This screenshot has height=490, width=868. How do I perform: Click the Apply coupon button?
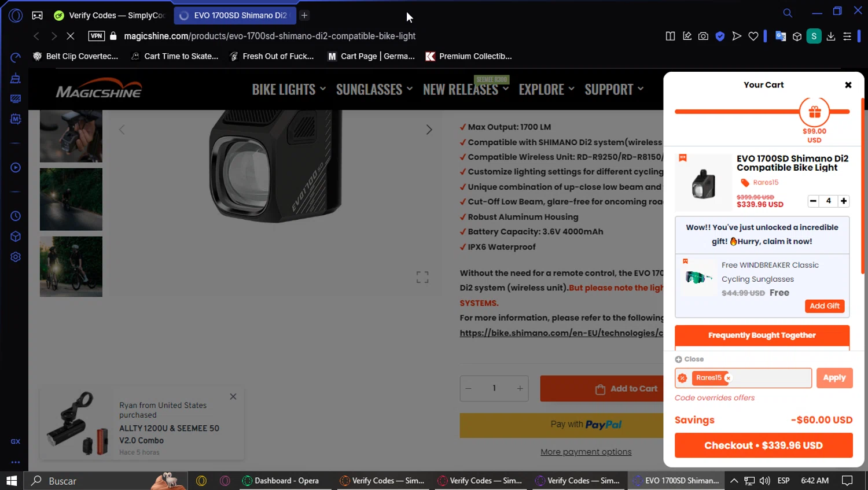(834, 378)
